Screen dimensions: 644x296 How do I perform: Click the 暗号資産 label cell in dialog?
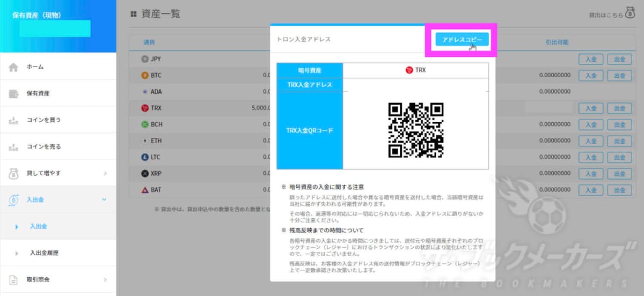coord(309,70)
